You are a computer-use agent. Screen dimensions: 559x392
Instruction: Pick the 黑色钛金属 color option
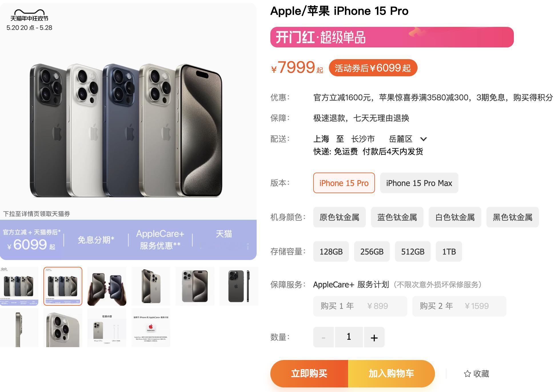(x=512, y=217)
